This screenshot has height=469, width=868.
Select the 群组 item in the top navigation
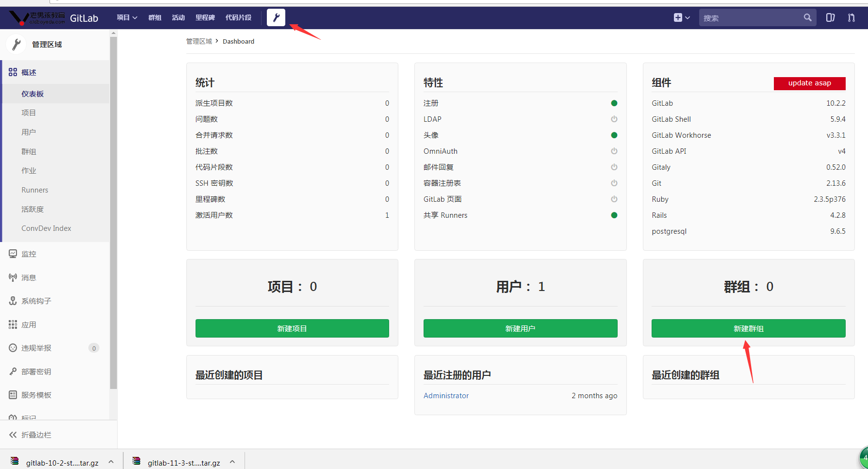(155, 17)
